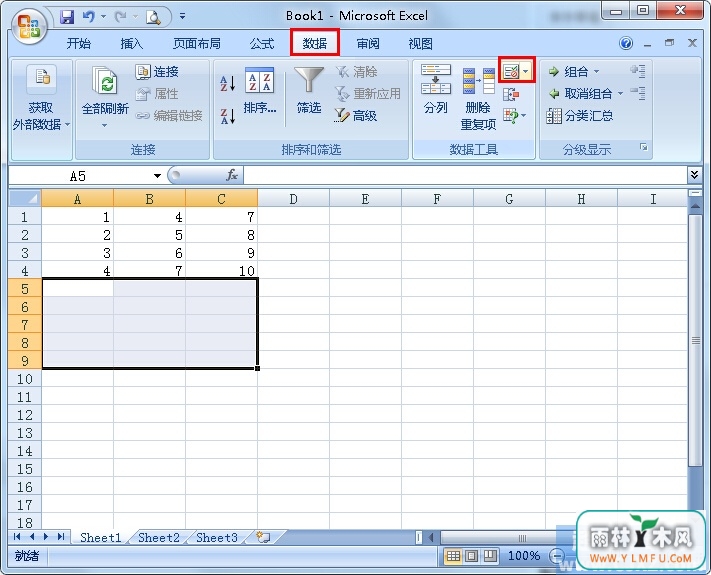Open the 公式 tab

click(262, 44)
